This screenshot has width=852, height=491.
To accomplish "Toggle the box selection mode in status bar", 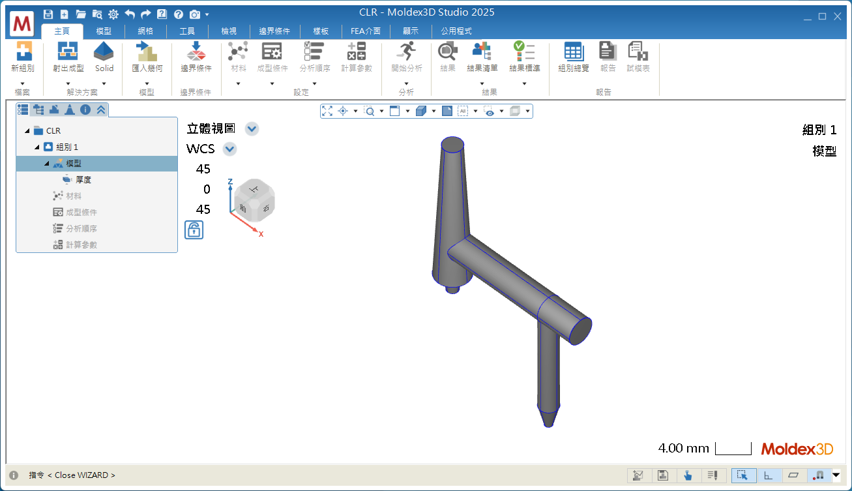I will [x=743, y=475].
